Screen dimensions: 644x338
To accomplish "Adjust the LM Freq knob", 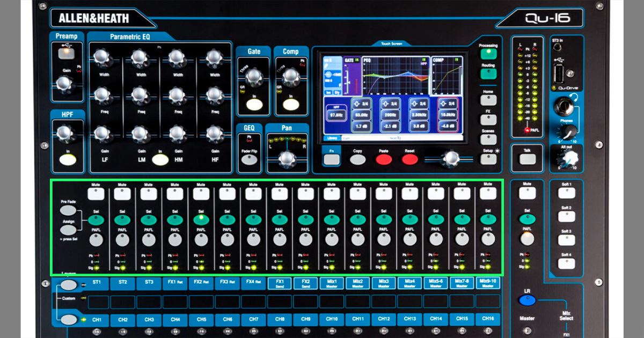I will 140,95.
